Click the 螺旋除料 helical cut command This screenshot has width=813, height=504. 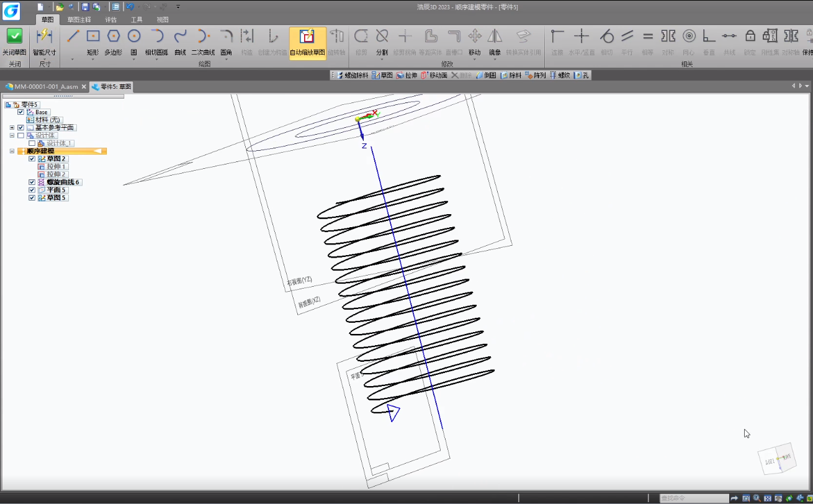353,75
